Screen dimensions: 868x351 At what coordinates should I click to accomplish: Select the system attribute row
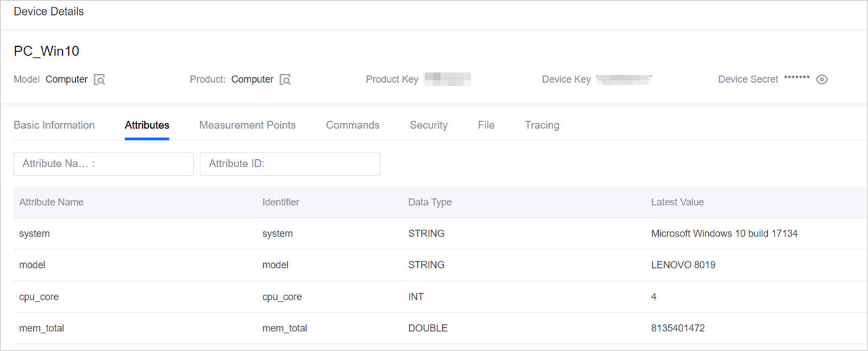[x=35, y=234]
